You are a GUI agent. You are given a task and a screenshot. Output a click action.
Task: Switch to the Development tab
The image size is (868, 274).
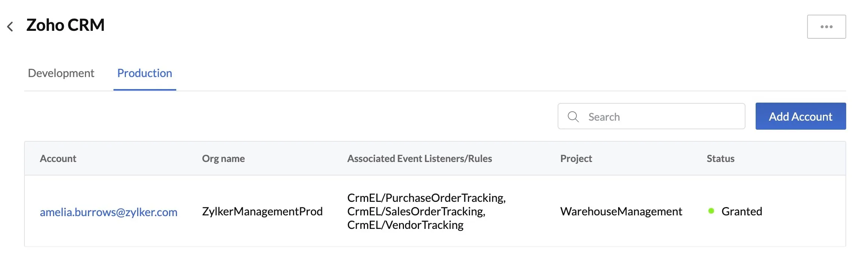point(61,73)
